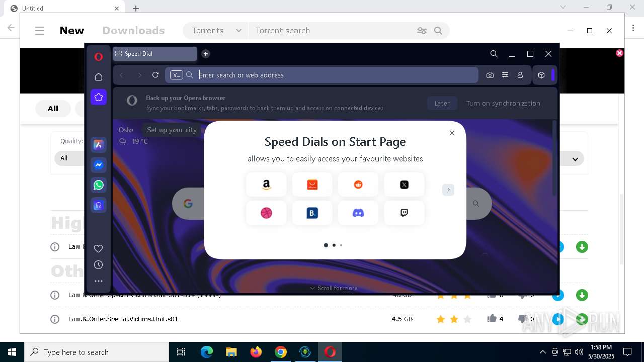Open WhatsApp in the Opera sidebar
Viewport: 644px width, 362px height.
(99, 185)
